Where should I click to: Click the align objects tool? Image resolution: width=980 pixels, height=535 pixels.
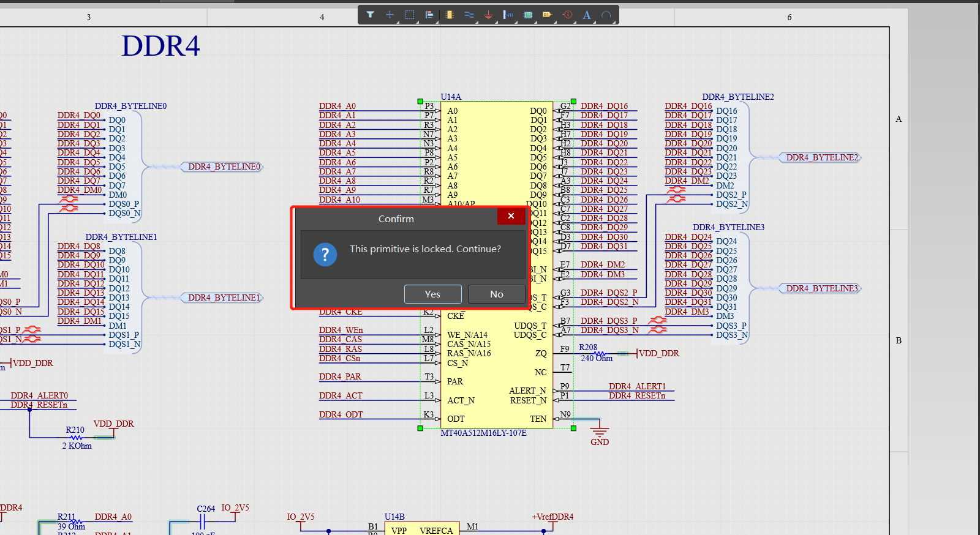point(429,15)
